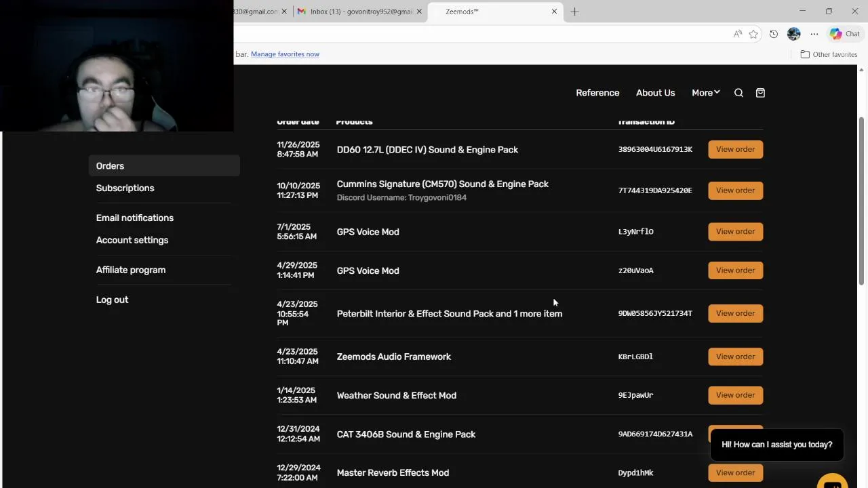Open Subscriptions in the account sidebar
The width and height of the screenshot is (868, 488).
coord(125,188)
